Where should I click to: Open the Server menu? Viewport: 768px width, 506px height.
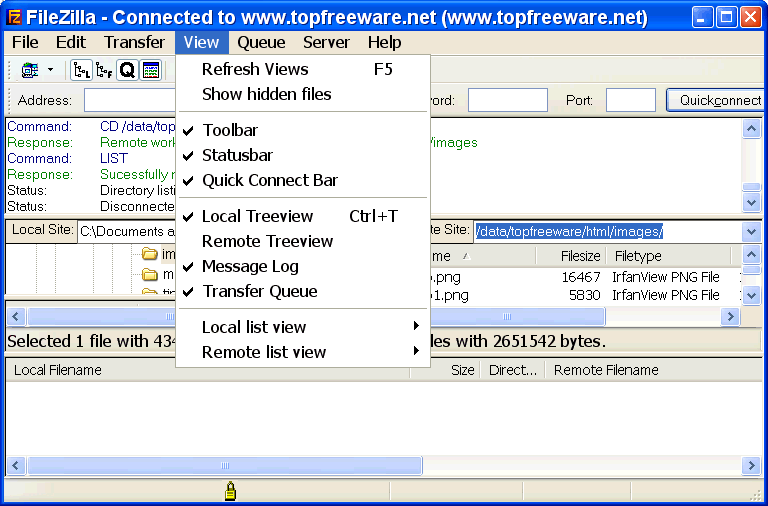click(326, 42)
